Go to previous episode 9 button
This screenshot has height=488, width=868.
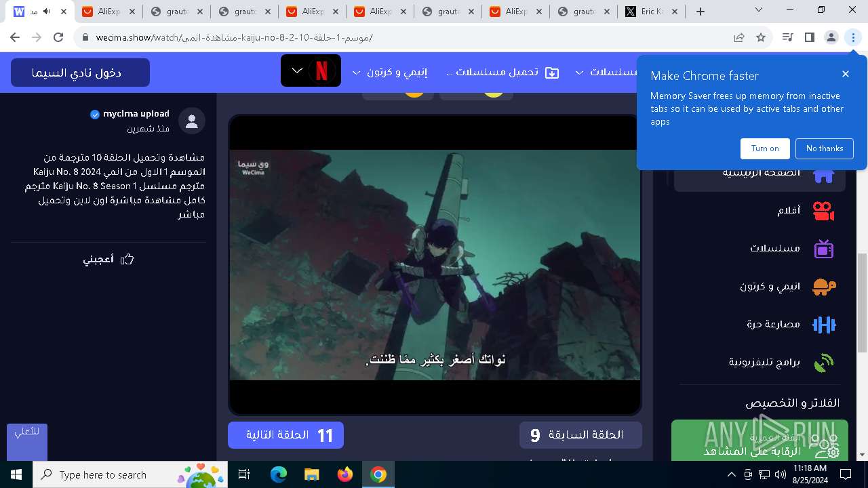pos(580,435)
